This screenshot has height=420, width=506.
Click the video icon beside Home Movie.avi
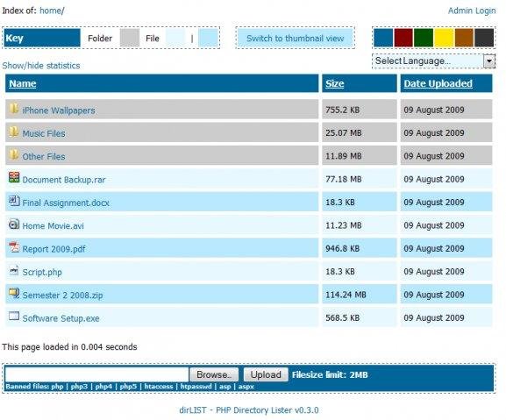[14, 224]
